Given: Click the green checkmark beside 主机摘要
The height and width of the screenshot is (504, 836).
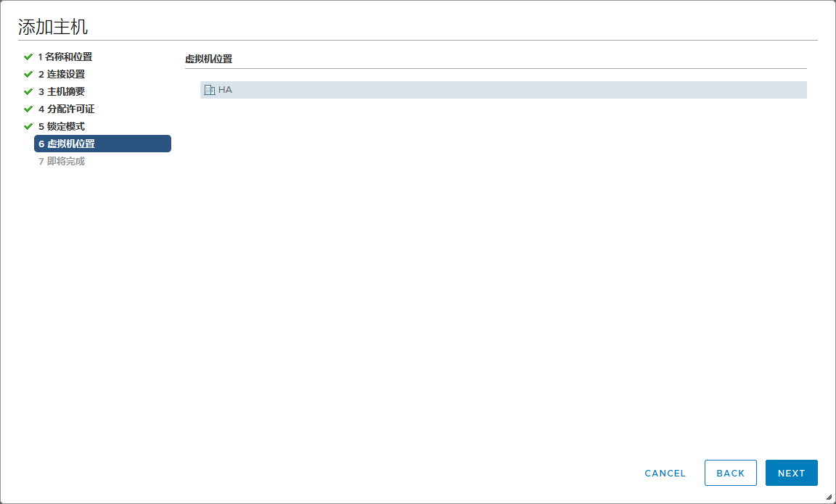Looking at the screenshot, I should [x=28, y=91].
